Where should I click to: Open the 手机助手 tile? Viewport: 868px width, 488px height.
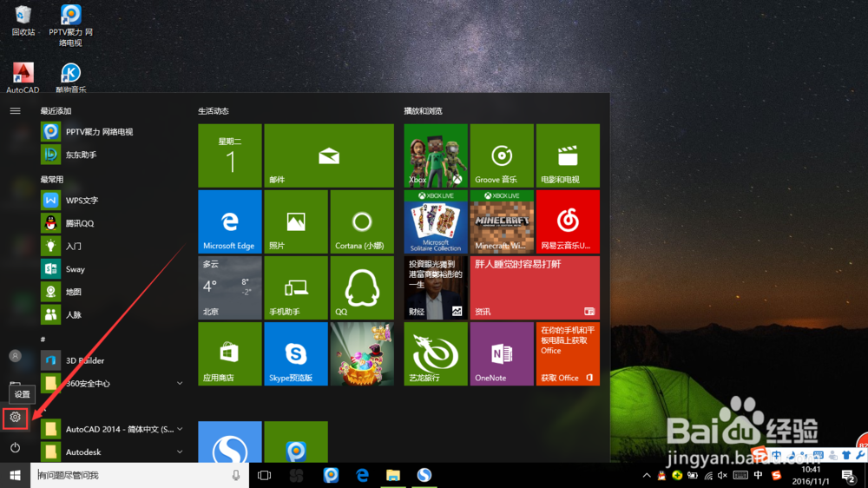coord(296,287)
